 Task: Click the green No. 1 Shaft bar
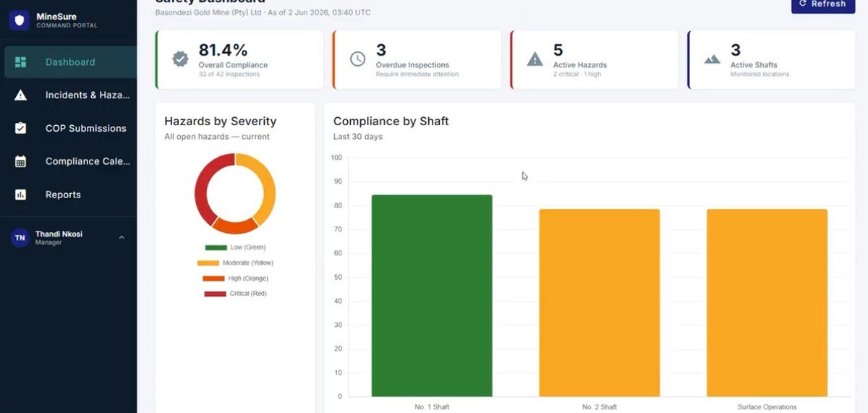[432, 296]
